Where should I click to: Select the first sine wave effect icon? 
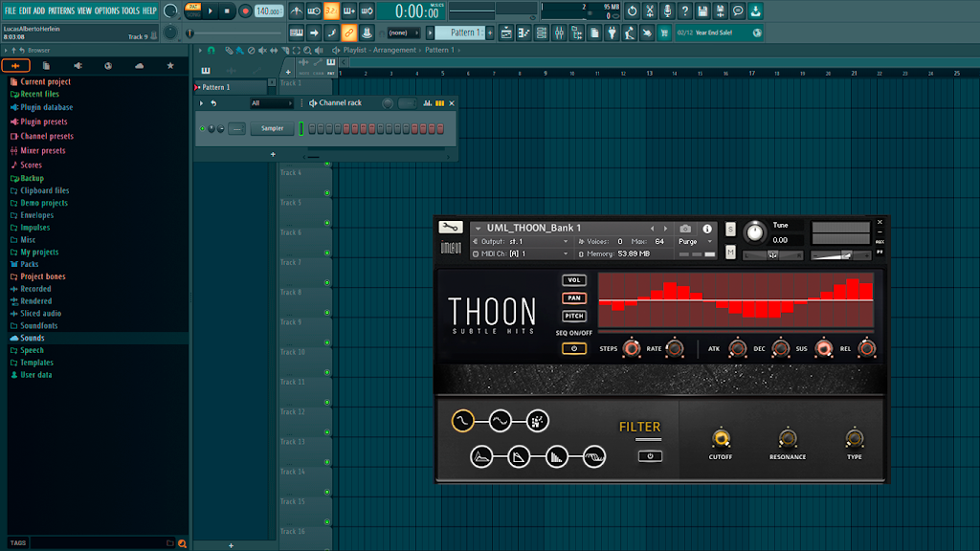pos(462,421)
